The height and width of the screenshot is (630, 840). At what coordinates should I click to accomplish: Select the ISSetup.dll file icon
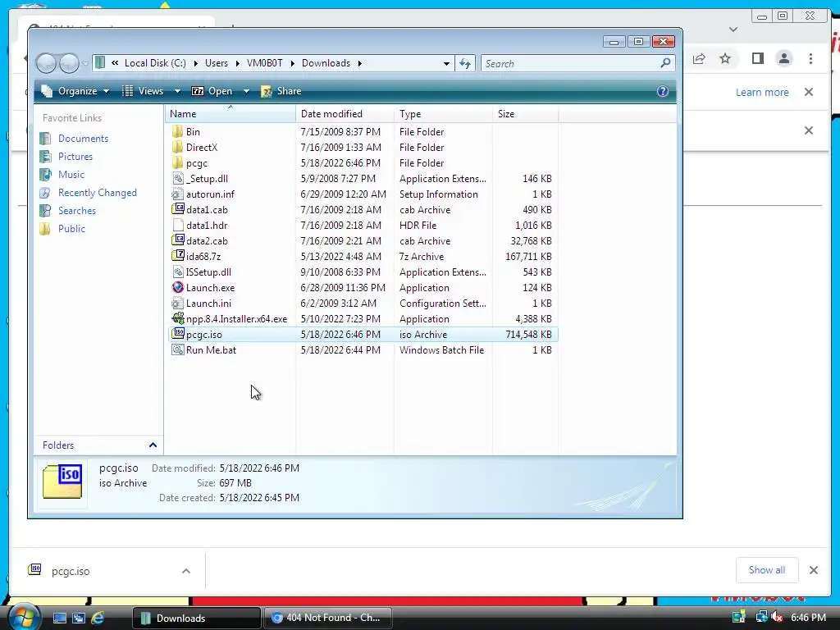pyautogui.click(x=177, y=272)
